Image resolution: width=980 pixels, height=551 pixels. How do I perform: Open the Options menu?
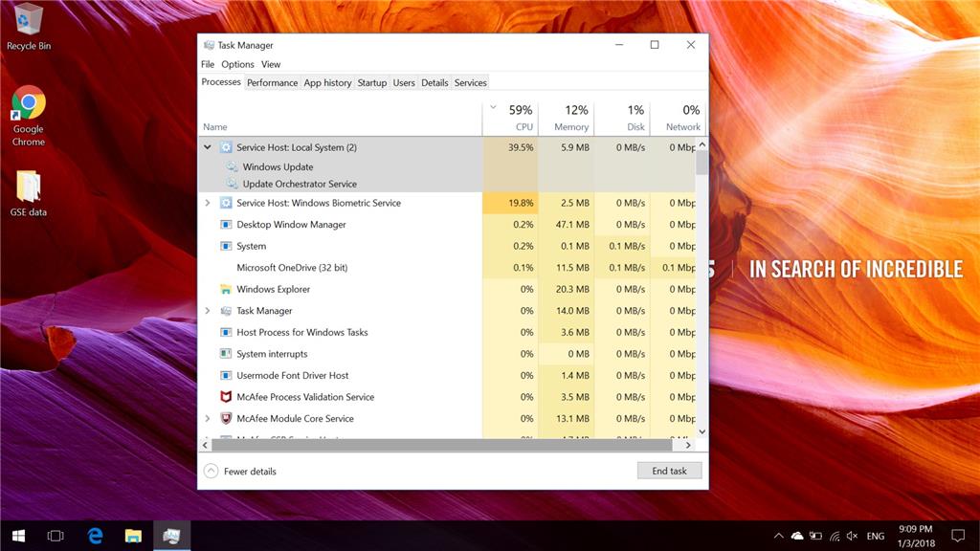237,64
